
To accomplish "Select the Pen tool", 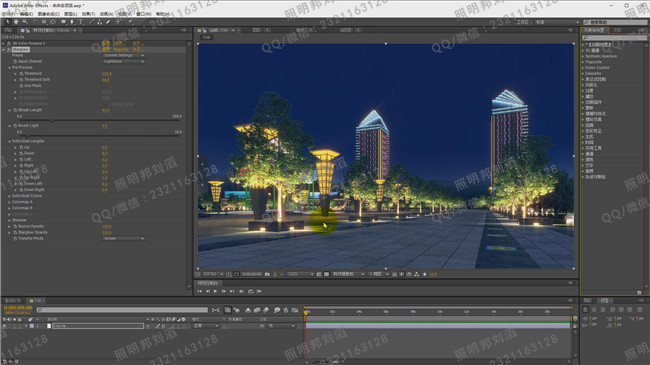I will (72, 22).
